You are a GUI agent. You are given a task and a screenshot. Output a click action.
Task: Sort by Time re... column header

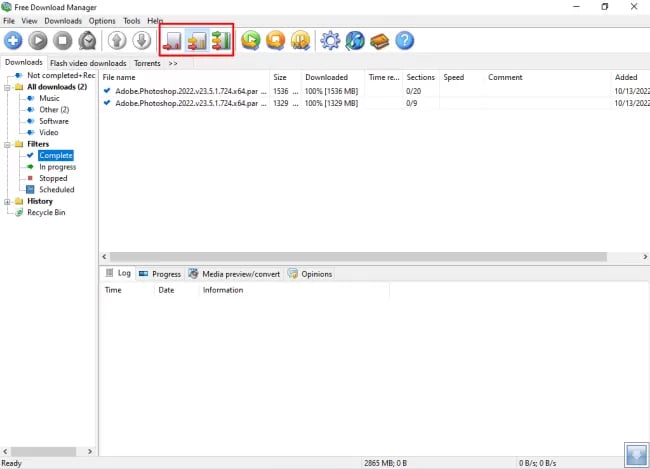pyautogui.click(x=384, y=78)
